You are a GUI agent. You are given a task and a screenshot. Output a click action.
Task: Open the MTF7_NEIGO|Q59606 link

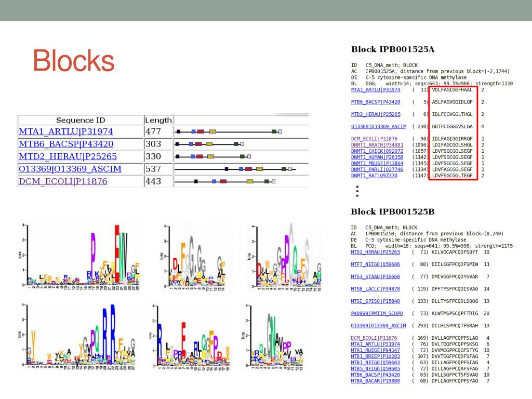[x=375, y=264]
